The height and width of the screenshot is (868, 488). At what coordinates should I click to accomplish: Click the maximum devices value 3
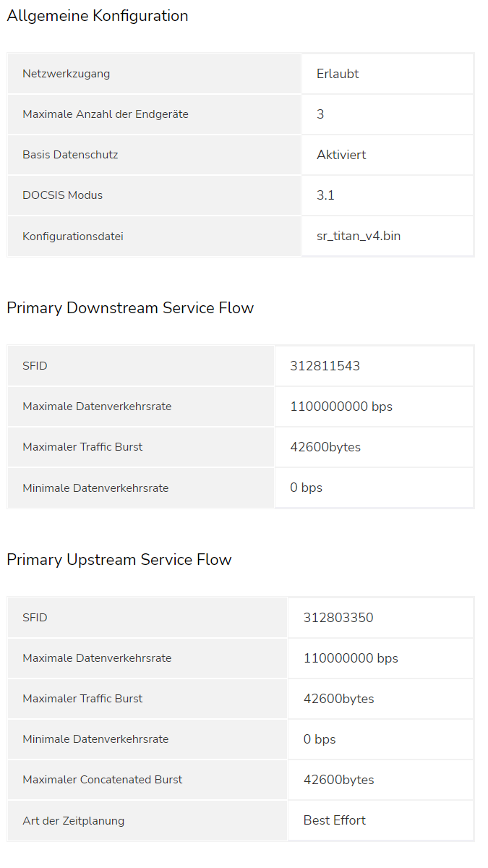320,114
